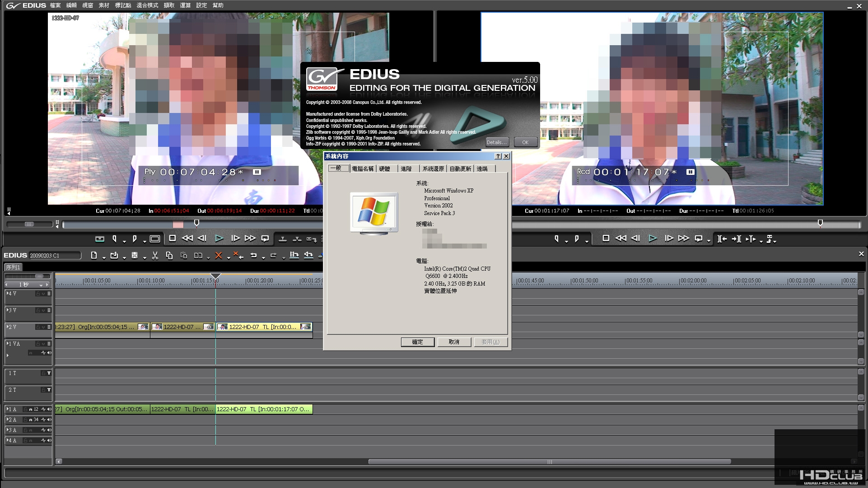The height and width of the screenshot is (488, 868).
Task: Open the timeline scale 1秒 dropdown
Action: pos(41,285)
